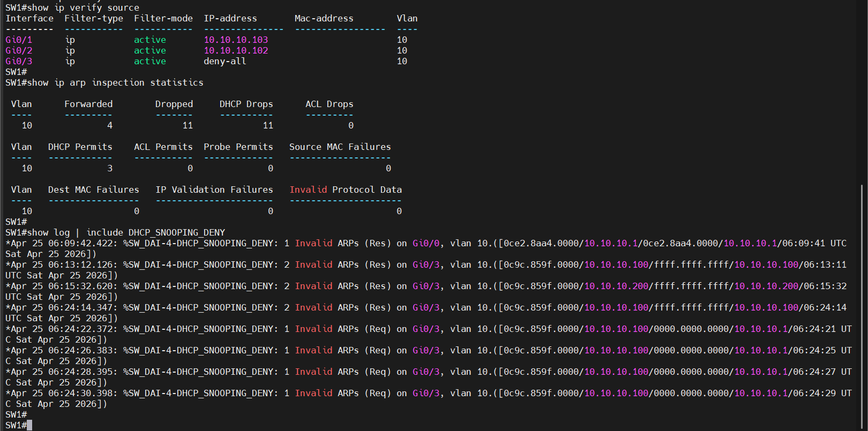
Task: Click the Dropped value 11
Action: pos(188,125)
